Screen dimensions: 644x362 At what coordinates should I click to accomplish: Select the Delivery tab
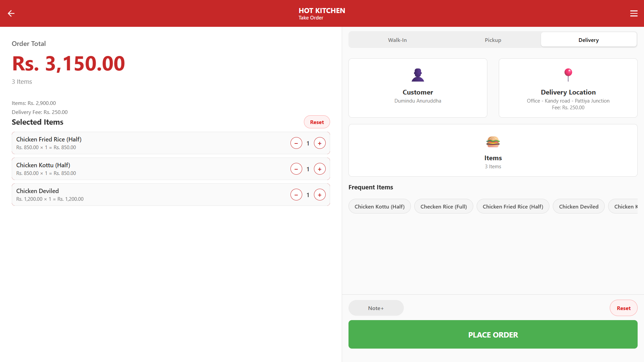(x=589, y=40)
